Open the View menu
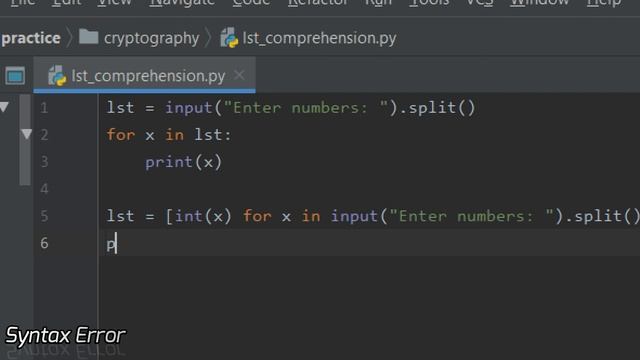This screenshot has width=640, height=360. click(114, 2)
